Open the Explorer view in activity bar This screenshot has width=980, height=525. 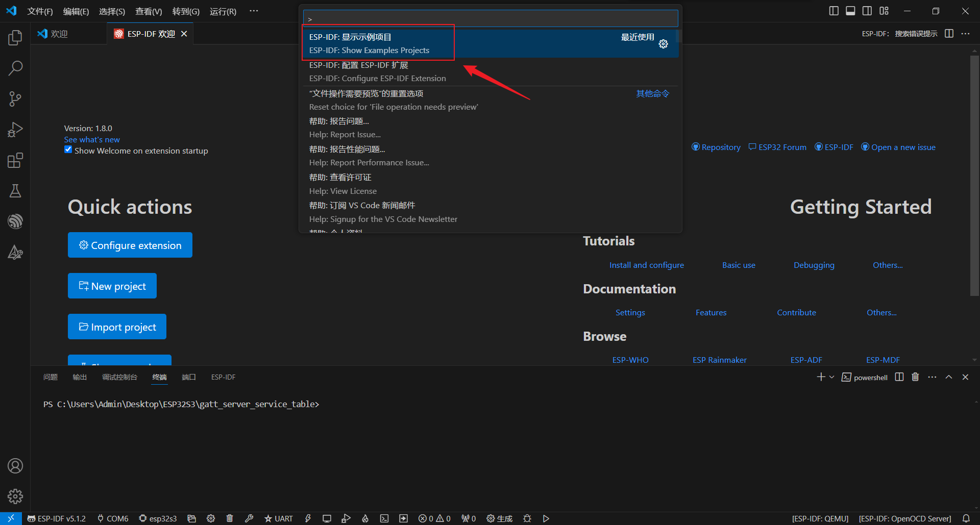[x=15, y=37]
